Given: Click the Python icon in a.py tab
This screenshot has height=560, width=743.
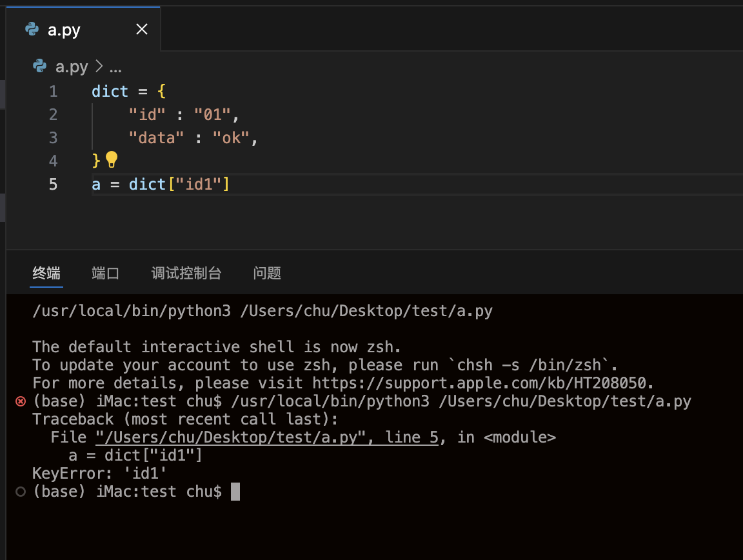Looking at the screenshot, I should click(31, 29).
